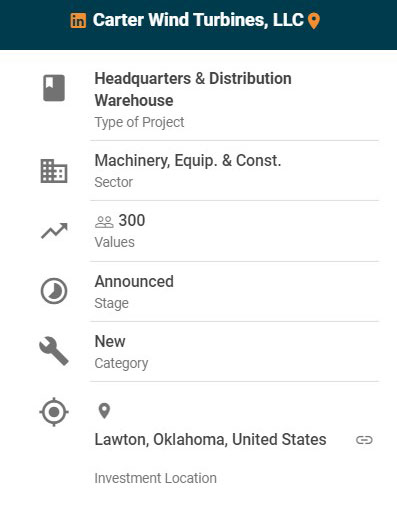
Task: Click the building icon next to Sector
Action: point(54,171)
